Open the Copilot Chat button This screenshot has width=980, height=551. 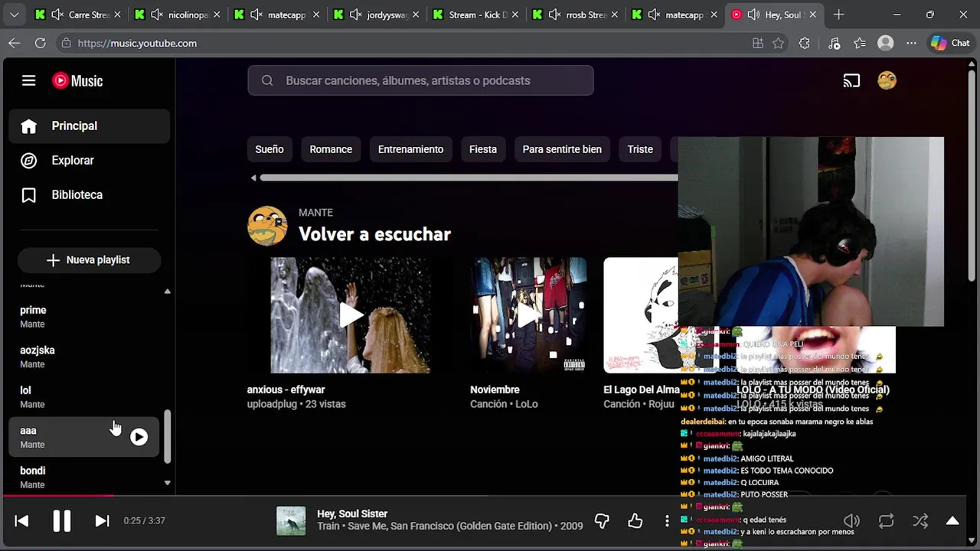click(950, 43)
